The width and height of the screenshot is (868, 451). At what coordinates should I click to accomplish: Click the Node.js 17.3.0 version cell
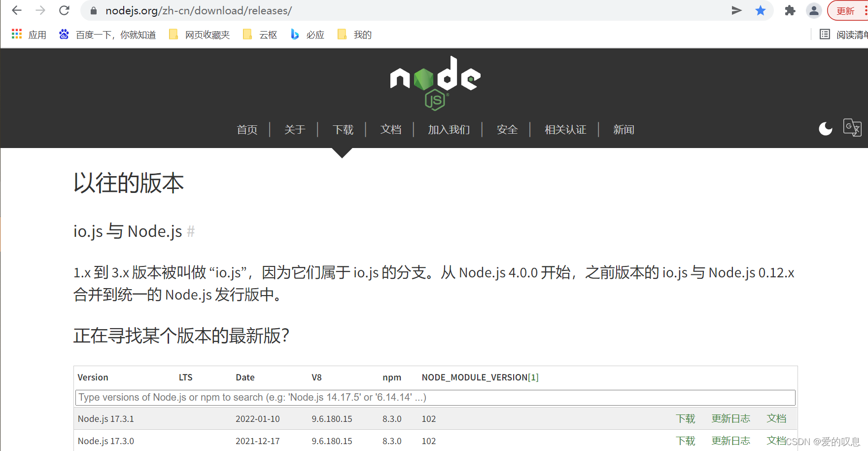point(106,441)
